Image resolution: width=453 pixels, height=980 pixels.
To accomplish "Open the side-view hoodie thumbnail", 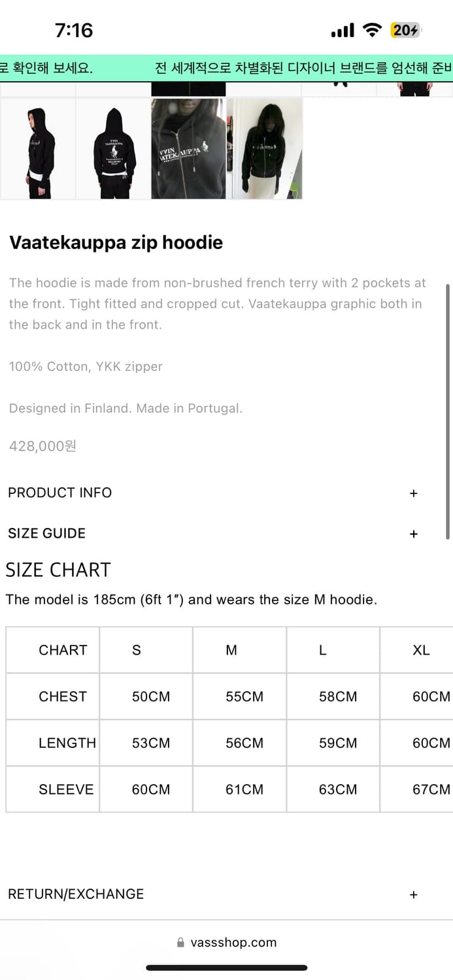I will 38,149.
